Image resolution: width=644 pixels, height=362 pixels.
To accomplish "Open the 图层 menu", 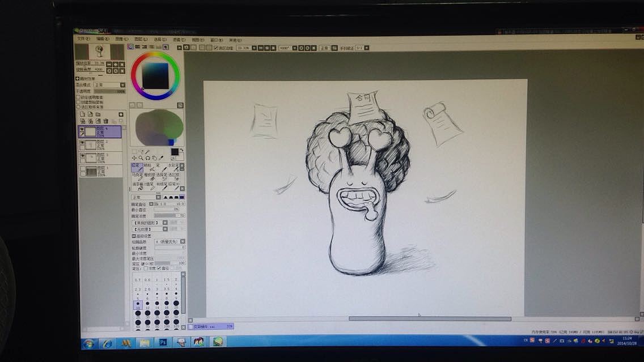I will [x=141, y=40].
